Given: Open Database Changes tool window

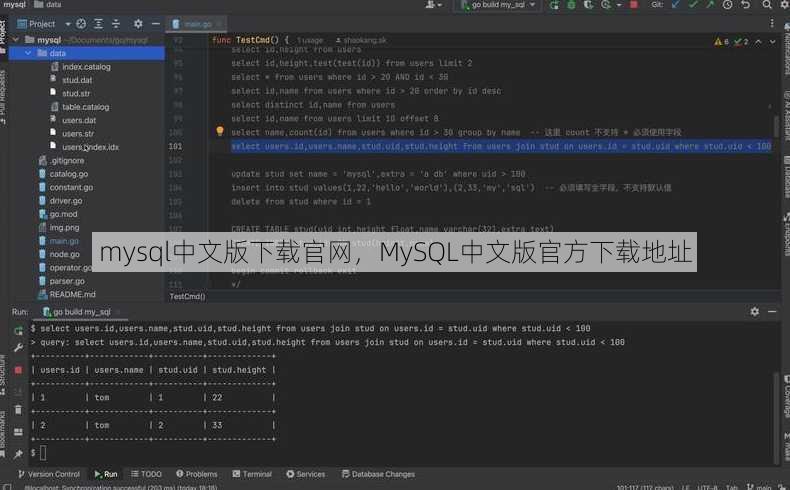Looking at the screenshot, I should tap(378, 474).
